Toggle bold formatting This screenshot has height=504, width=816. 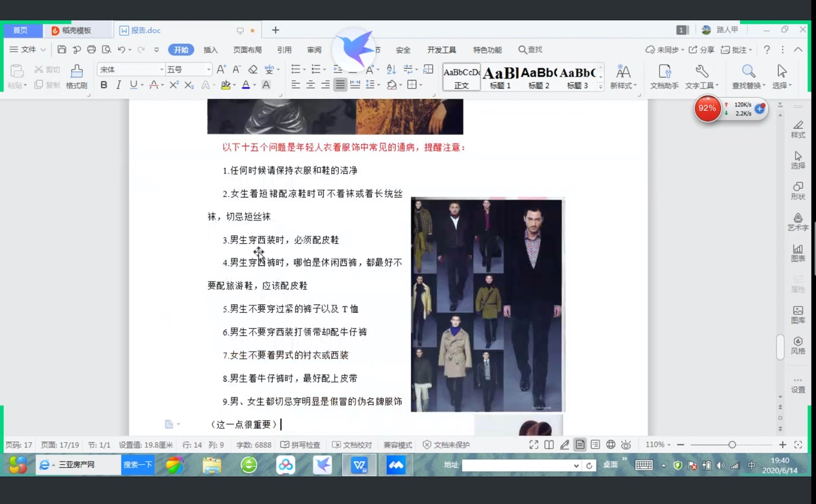click(x=104, y=85)
